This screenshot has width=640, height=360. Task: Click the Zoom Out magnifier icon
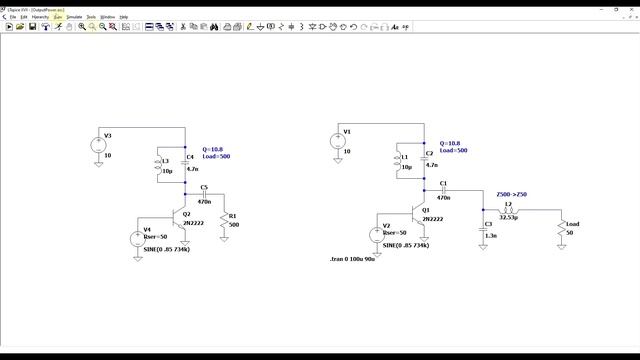(103, 27)
